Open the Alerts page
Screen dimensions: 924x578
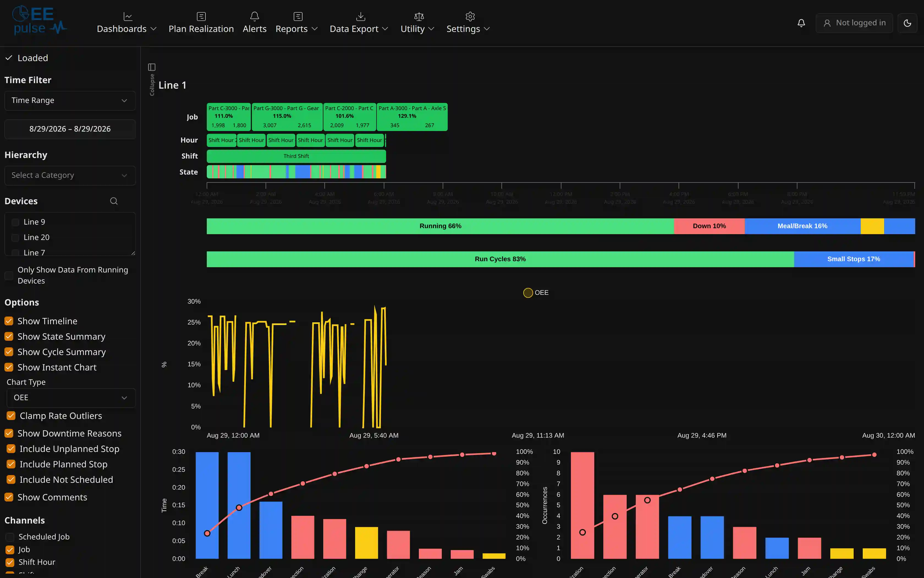(254, 23)
